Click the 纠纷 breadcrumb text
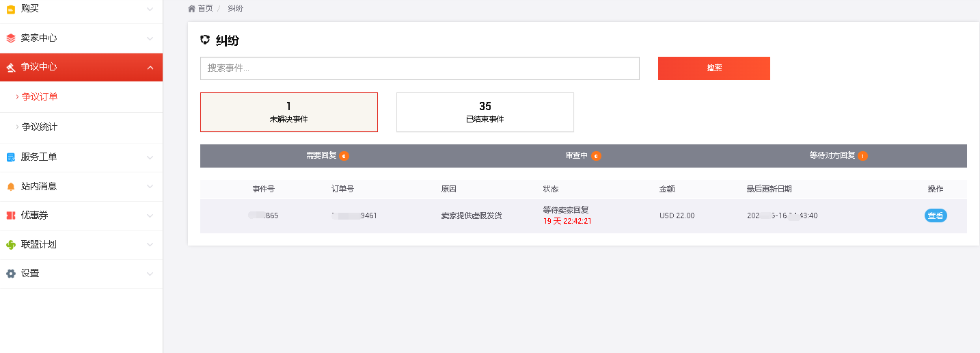980x353 pixels. click(x=235, y=8)
